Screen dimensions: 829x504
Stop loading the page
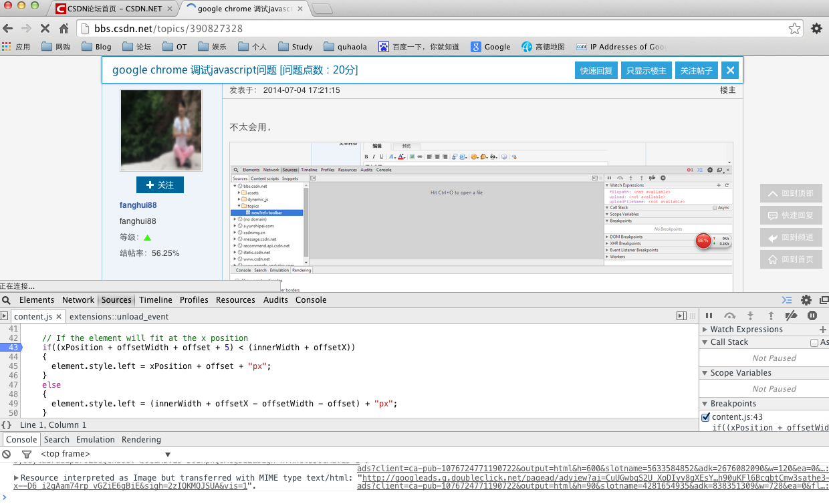(45, 28)
